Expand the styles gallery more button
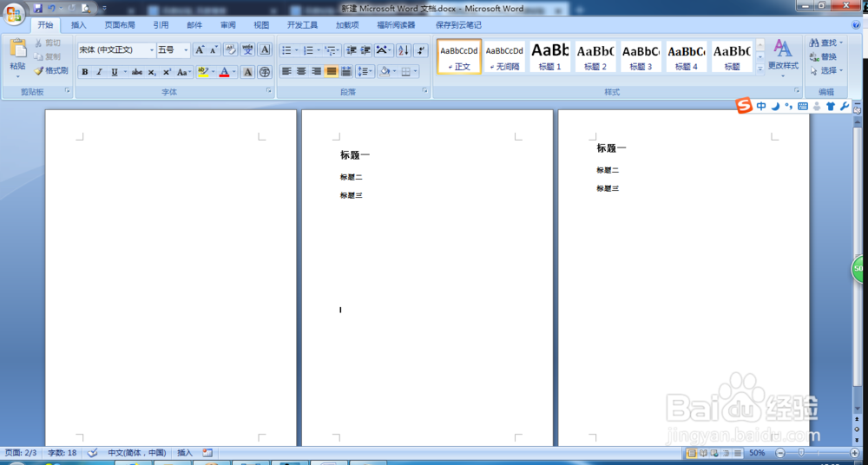Screen dimensions: 868x465 point(760,69)
